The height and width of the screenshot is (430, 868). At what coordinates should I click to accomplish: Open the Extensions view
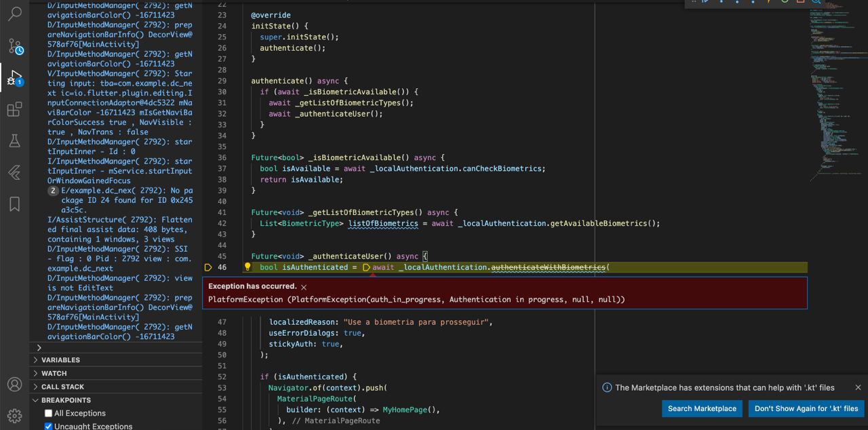[x=14, y=109]
